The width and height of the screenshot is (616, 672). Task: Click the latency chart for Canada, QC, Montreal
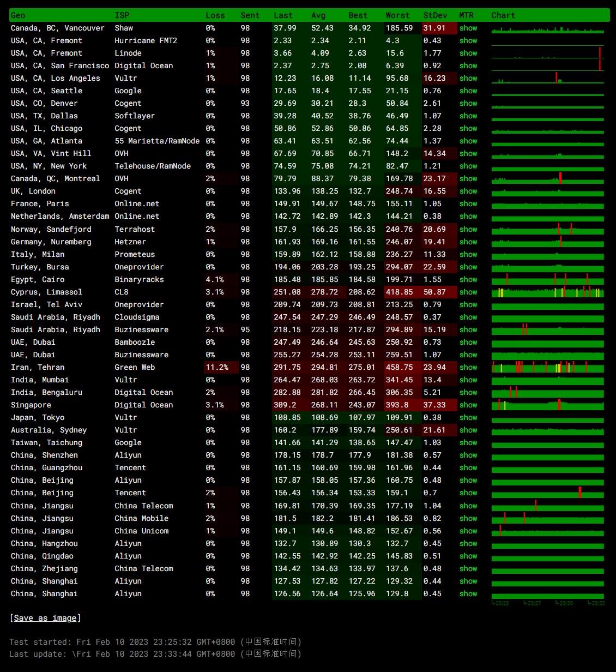pyautogui.click(x=548, y=178)
